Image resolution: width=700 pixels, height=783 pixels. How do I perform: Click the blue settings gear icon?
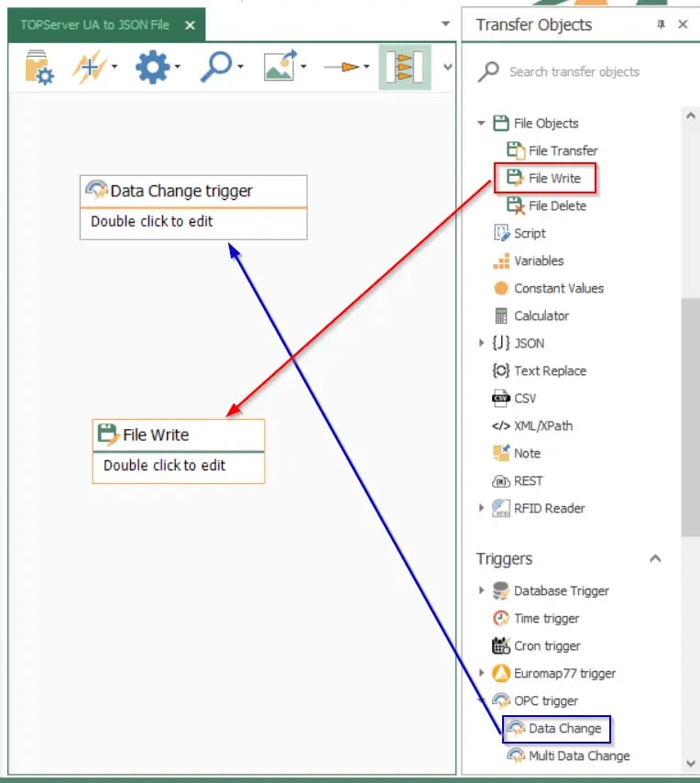coord(153,67)
